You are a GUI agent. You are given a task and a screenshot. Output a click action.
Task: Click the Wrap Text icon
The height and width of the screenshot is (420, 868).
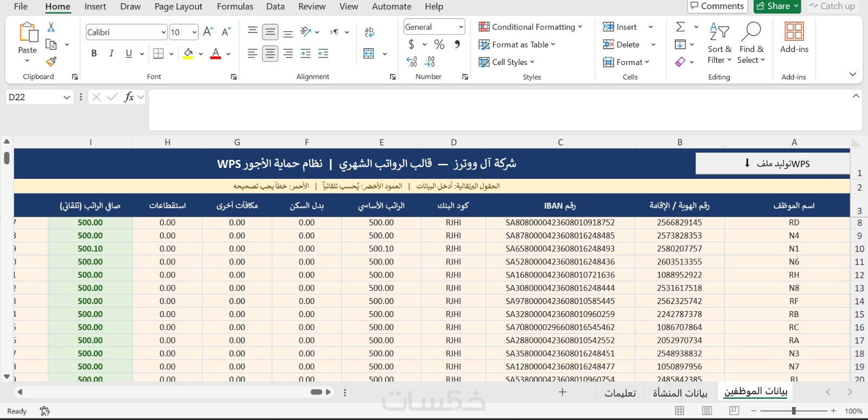pyautogui.click(x=369, y=32)
